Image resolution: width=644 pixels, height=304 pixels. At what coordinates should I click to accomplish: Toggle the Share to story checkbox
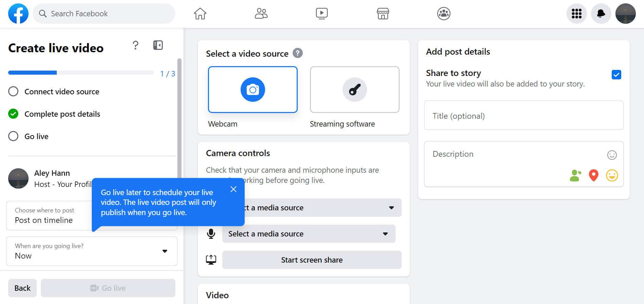[x=616, y=75]
